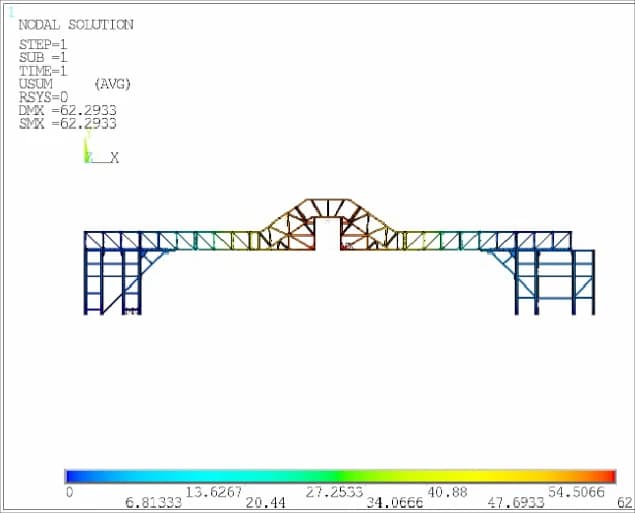Click the X axis label of triad
The height and width of the screenshot is (513, 635).
pyautogui.click(x=115, y=158)
